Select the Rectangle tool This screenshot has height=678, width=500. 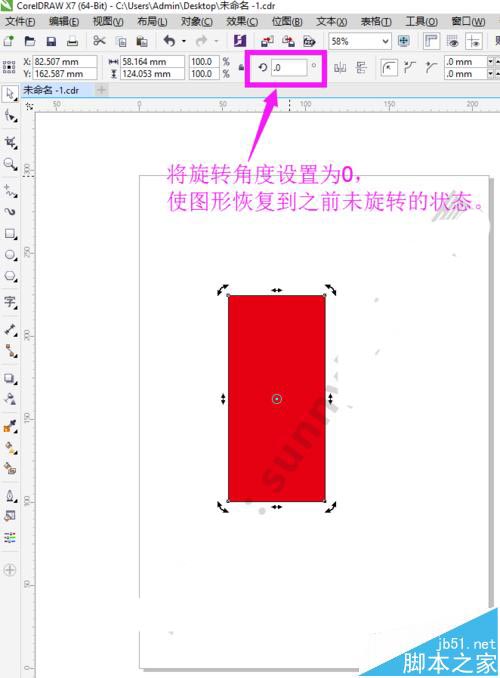coord(10,234)
